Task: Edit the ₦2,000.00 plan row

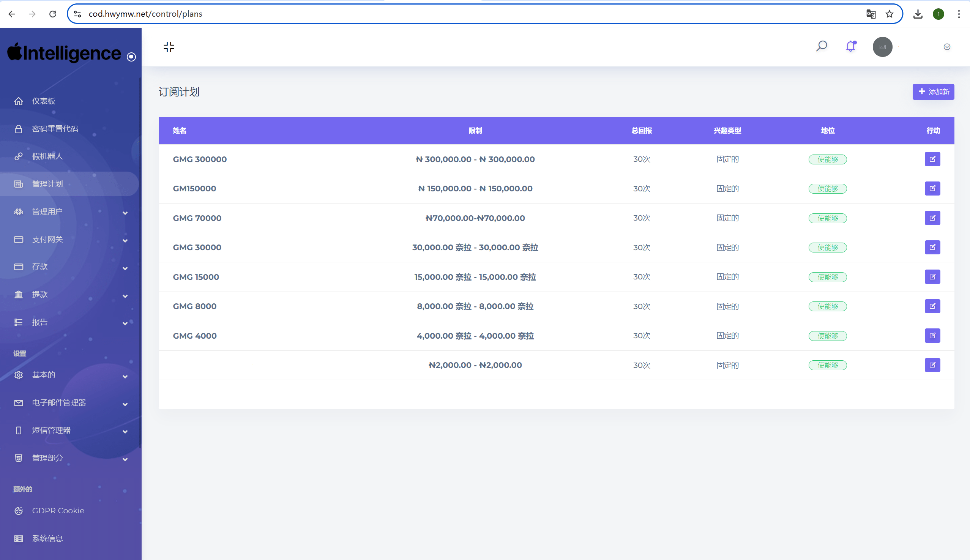Action: (x=932, y=364)
